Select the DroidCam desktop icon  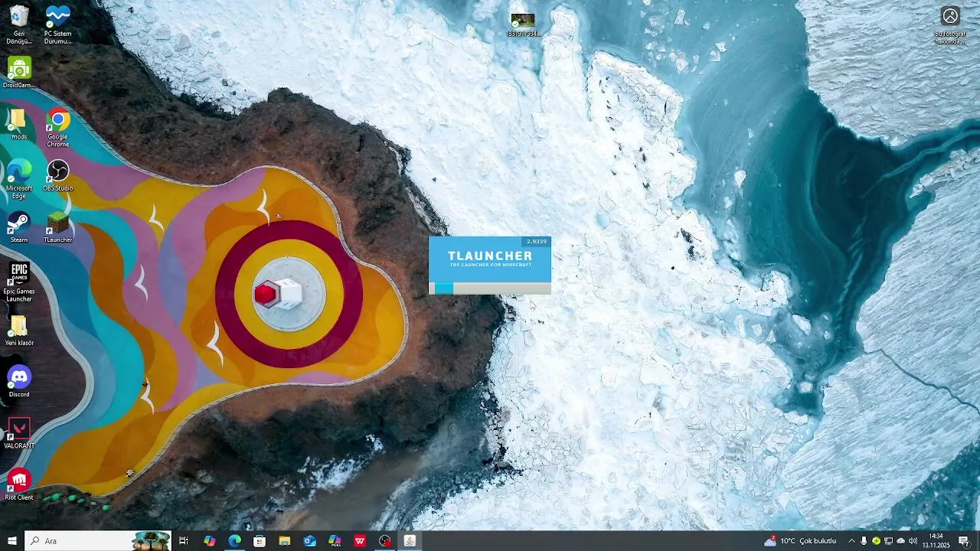(19, 72)
